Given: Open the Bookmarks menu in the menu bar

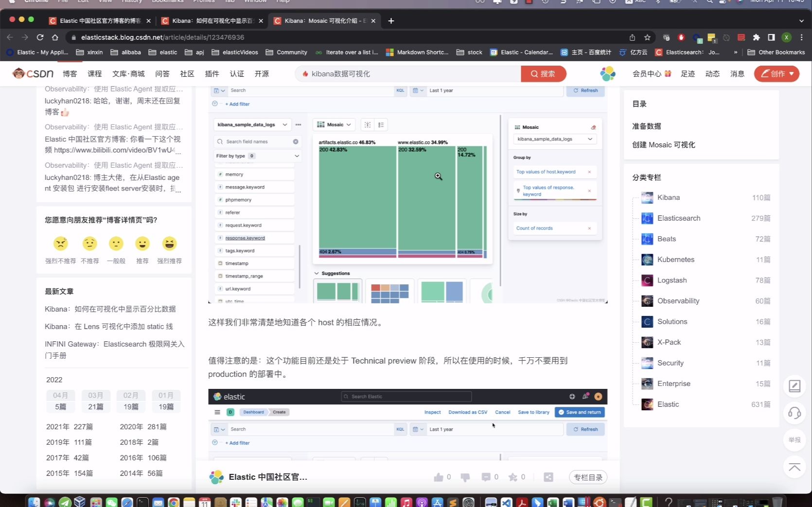Looking at the screenshot, I should click(167, 1).
